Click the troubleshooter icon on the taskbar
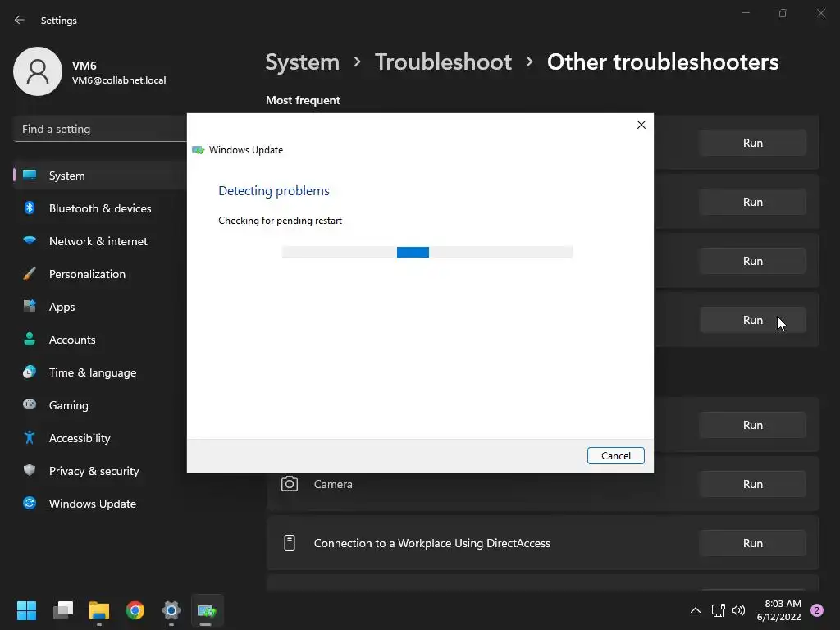 pos(207,610)
